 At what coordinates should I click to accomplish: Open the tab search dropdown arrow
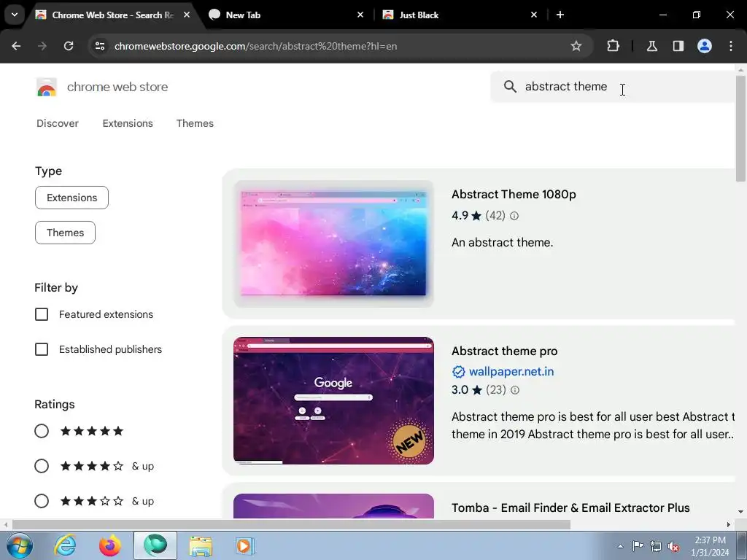click(15, 15)
